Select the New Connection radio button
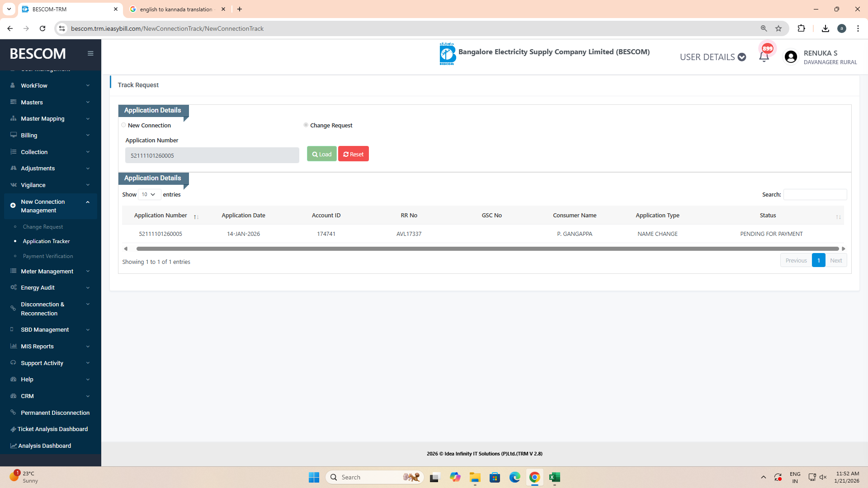Screen dimensions: 868x488 click(123, 125)
